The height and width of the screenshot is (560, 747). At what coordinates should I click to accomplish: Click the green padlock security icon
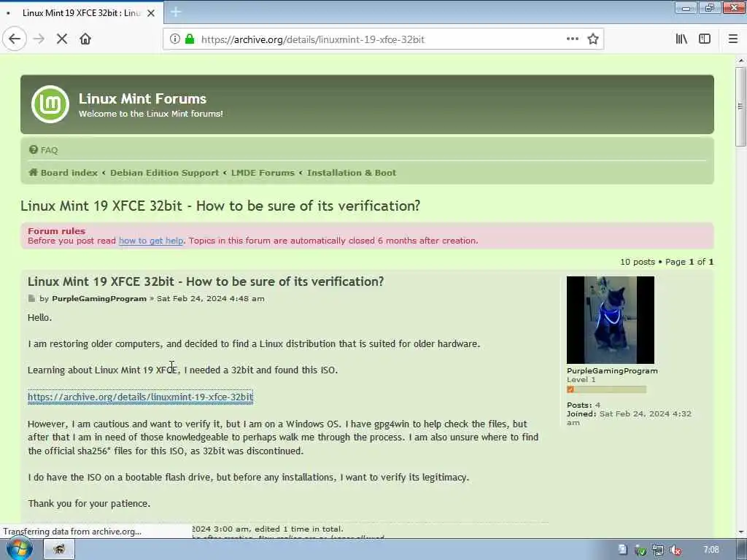click(x=190, y=39)
